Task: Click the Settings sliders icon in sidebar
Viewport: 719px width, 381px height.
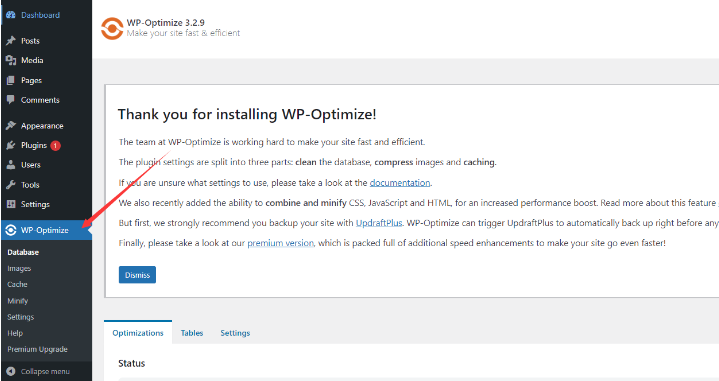Action: [11, 204]
